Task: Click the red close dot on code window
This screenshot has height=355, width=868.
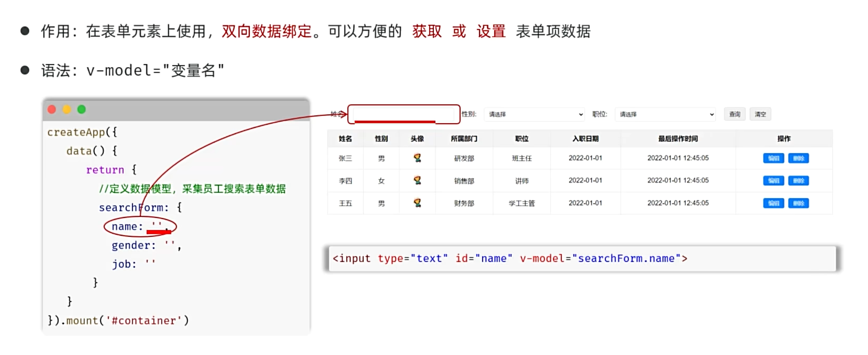Action: click(x=51, y=109)
